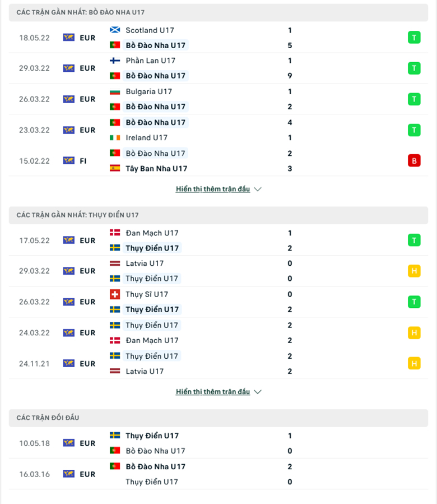This screenshot has width=437, height=504.
Task: Open the Các Trận Đối Đầu section header
Action: (x=218, y=418)
